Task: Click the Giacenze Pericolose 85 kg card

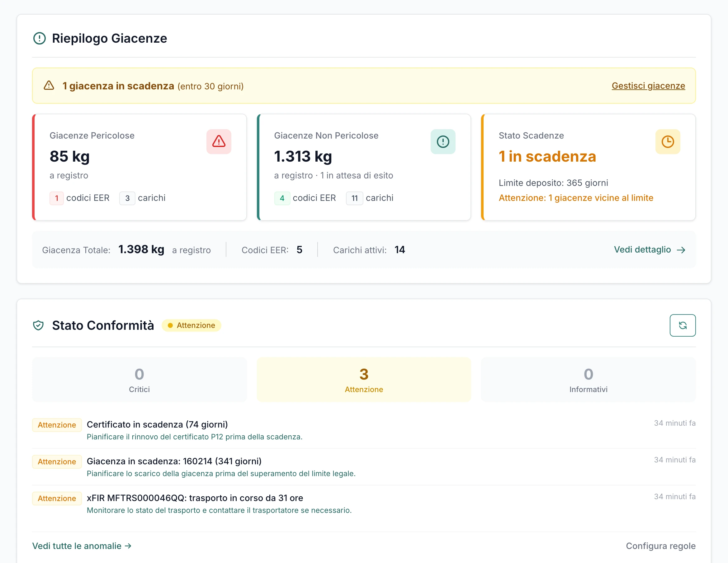Action: 139,167
